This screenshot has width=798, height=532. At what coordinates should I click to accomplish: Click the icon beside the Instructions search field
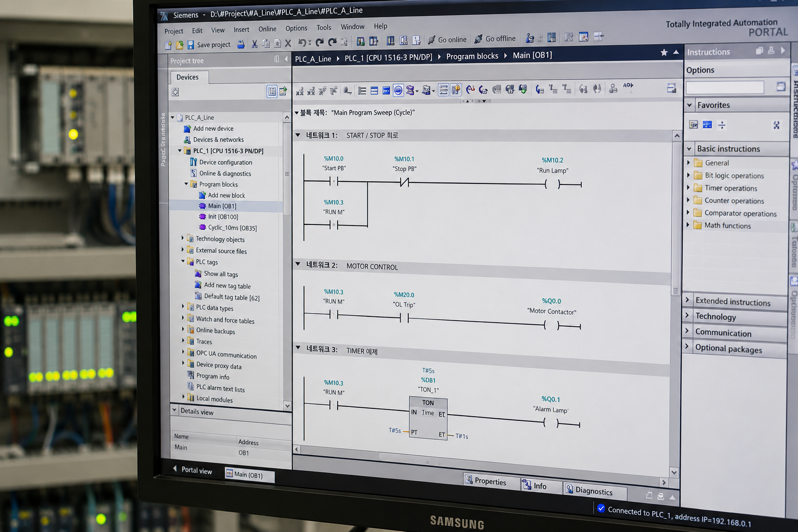point(781,86)
